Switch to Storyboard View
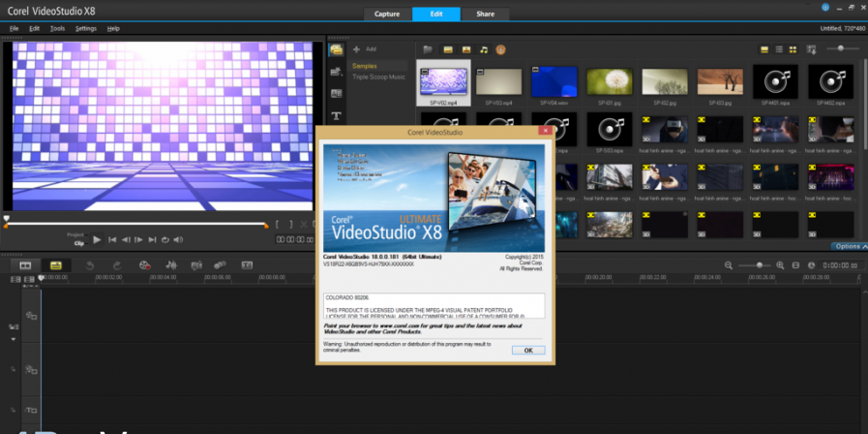This screenshot has height=434, width=868. pyautogui.click(x=25, y=265)
